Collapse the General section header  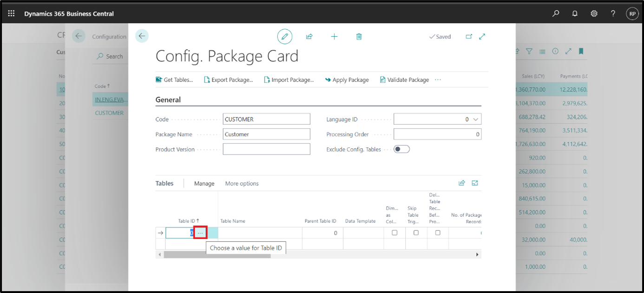pyautogui.click(x=168, y=100)
